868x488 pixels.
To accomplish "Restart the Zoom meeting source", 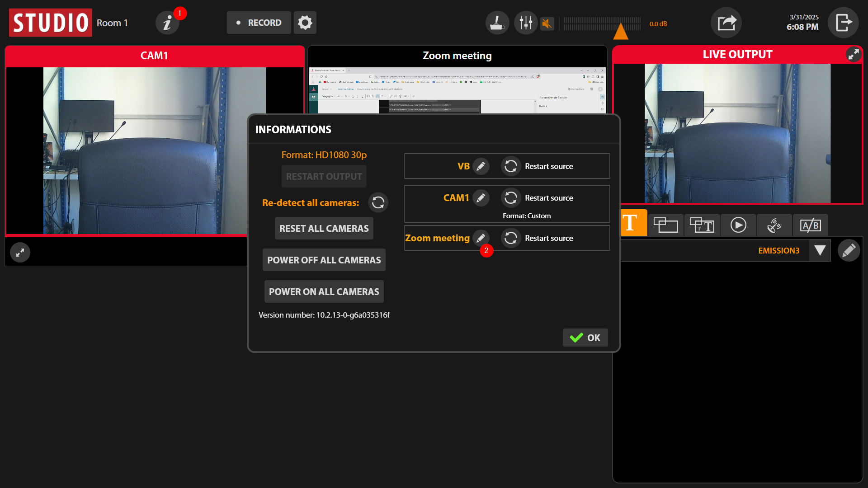I will [x=511, y=238].
